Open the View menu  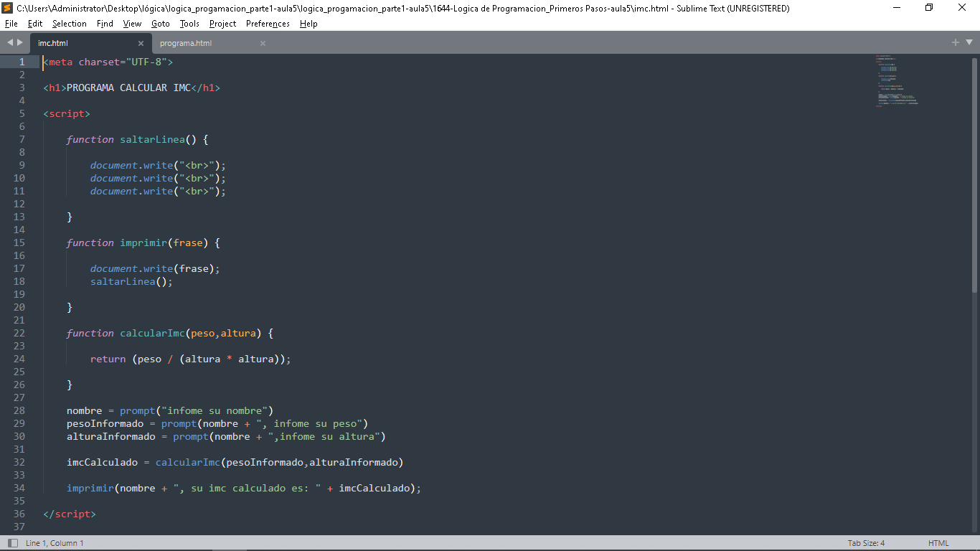coord(132,24)
